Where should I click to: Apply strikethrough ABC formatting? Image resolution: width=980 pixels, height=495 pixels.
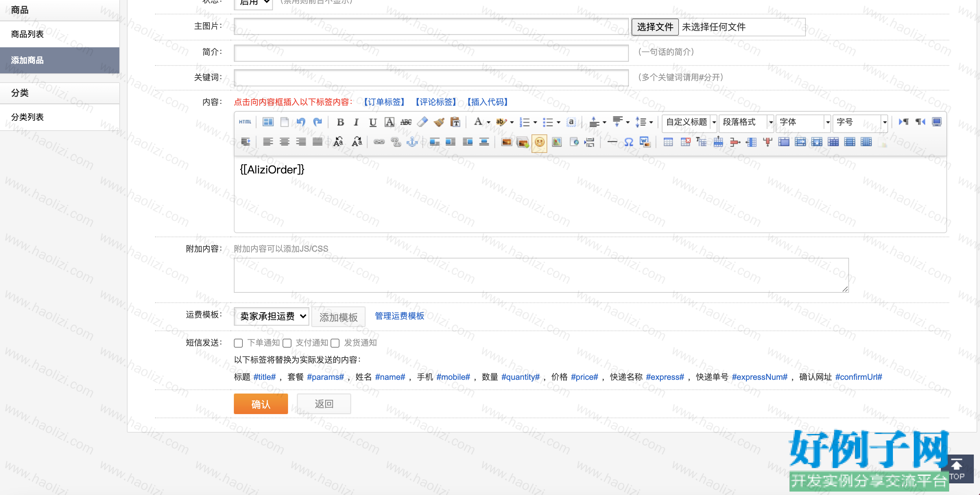point(406,122)
